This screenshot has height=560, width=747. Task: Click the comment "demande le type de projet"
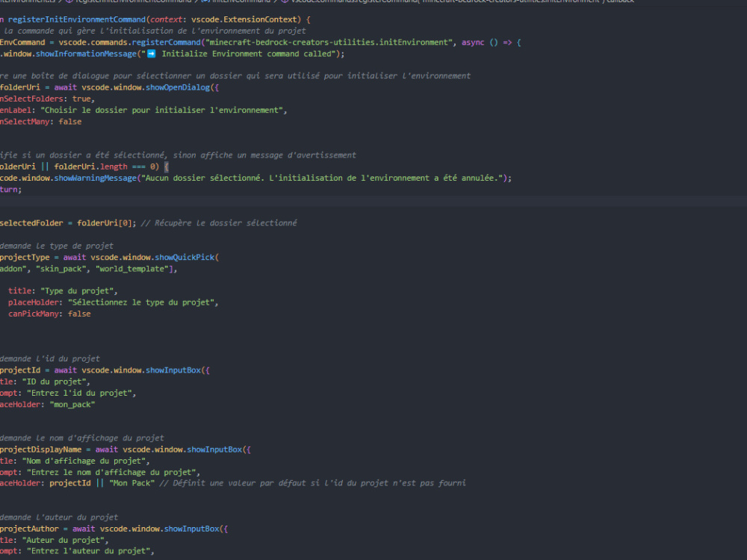point(57,246)
